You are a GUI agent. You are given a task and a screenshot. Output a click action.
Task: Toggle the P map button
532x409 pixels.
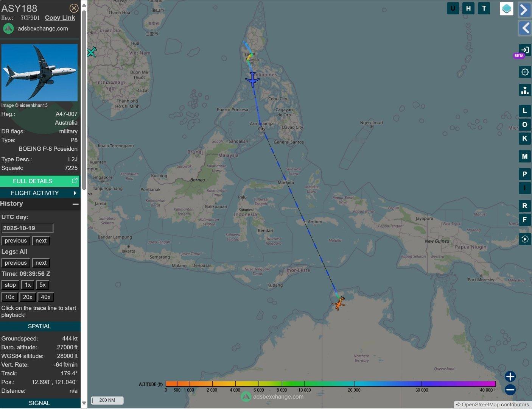(x=524, y=174)
